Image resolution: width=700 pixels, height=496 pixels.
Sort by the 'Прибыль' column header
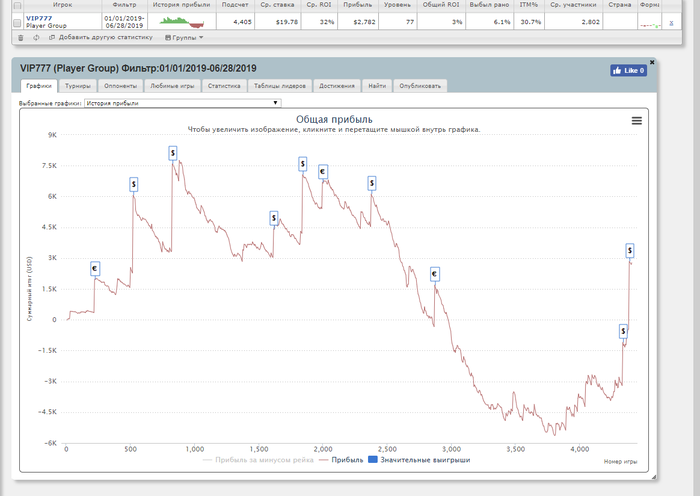[358, 5]
